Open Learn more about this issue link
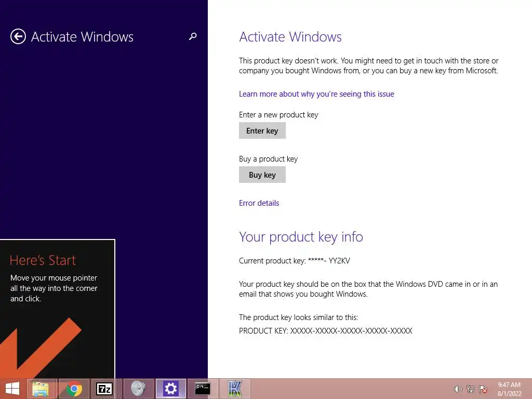 pyautogui.click(x=316, y=94)
